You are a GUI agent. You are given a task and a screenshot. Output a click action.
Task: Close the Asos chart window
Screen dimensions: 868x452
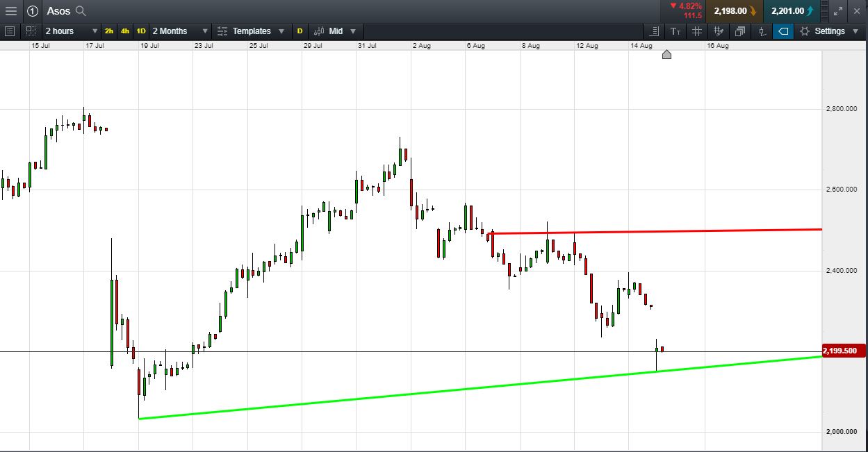(856, 10)
